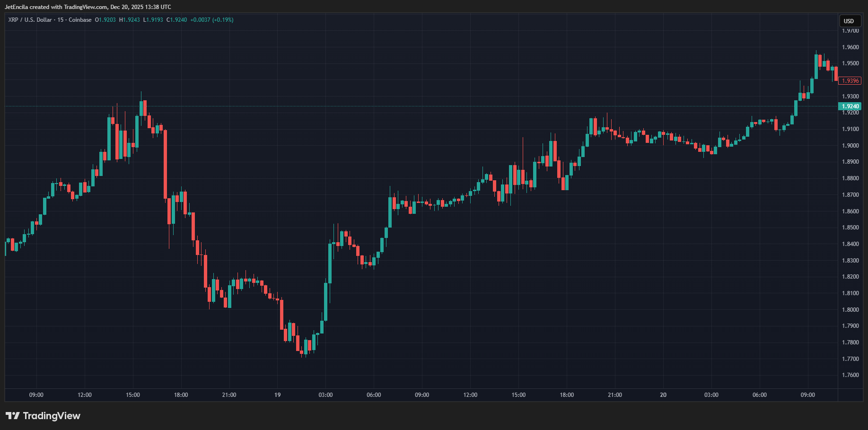This screenshot has height=430, width=868.
Task: Click the red 1.9396 price label
Action: tap(850, 81)
